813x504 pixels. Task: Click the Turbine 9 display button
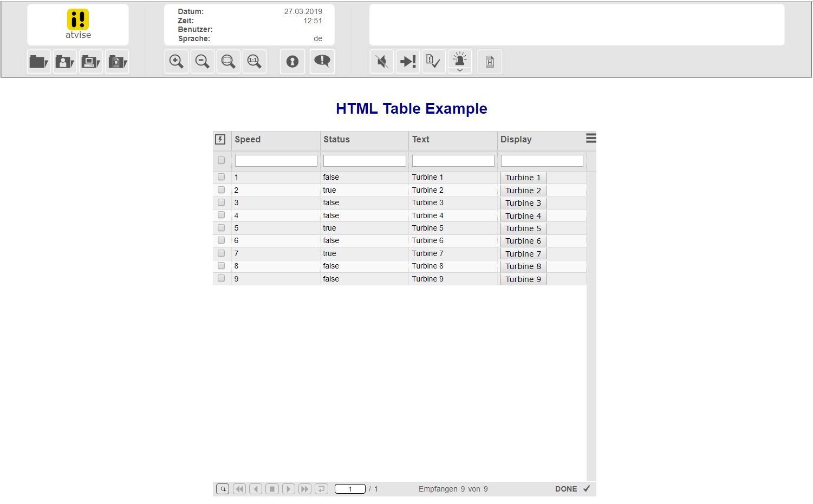[x=523, y=279]
